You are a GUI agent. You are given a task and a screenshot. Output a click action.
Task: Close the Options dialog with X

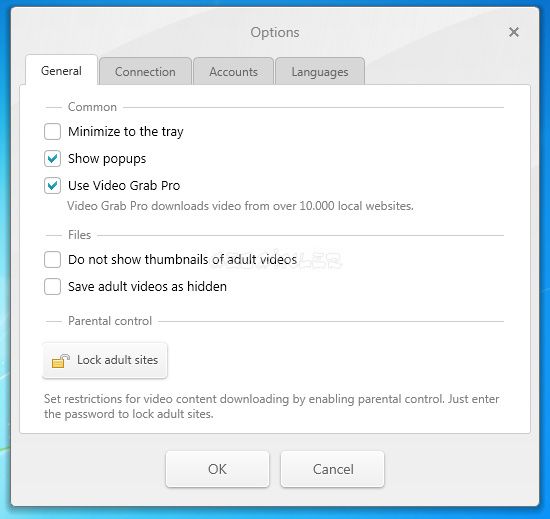tap(514, 32)
